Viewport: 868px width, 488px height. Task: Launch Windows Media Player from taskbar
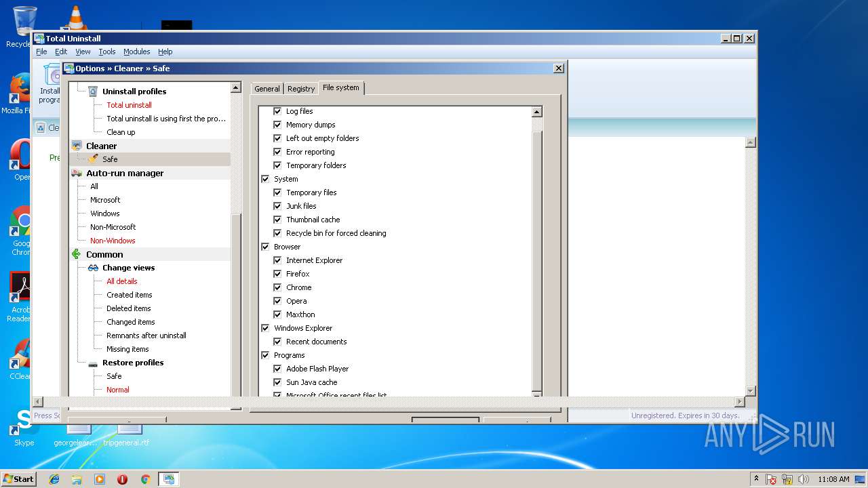pyautogui.click(x=100, y=479)
